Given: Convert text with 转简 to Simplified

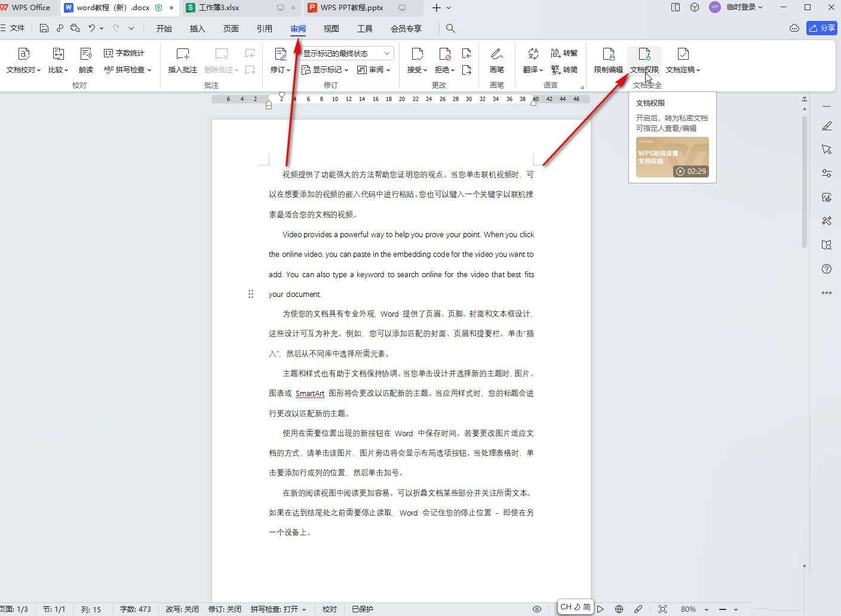Looking at the screenshot, I should coord(564,70).
